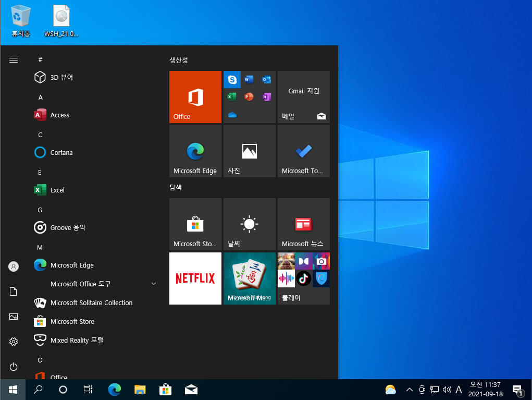Click the Power icon in Start sidebar
The image size is (532, 400).
tap(13, 367)
